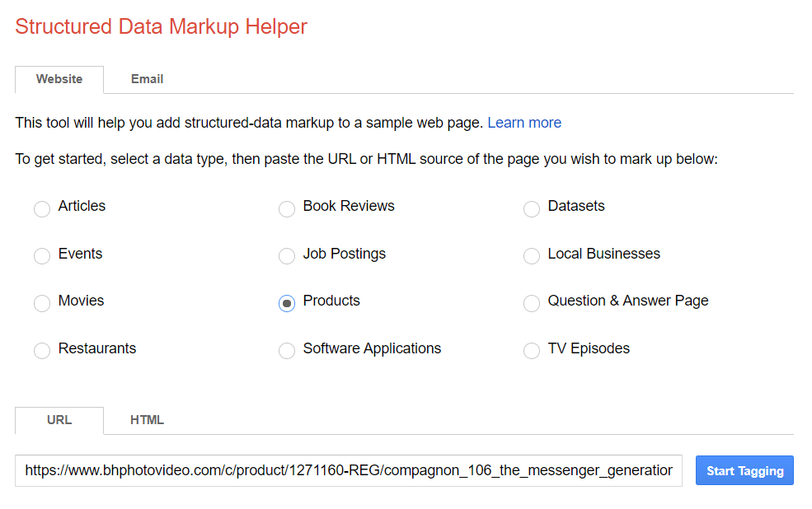Click the Start Tagging button
This screenshot has height=509, width=812.
click(744, 470)
